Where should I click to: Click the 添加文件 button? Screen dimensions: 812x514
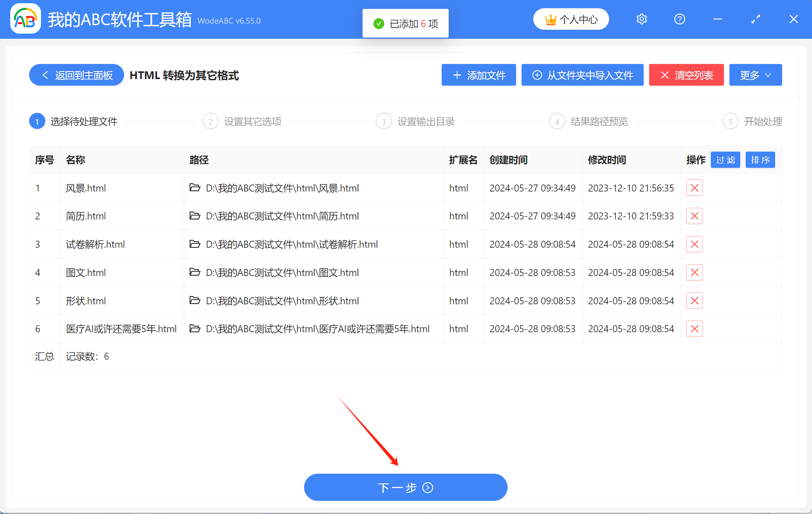click(x=479, y=75)
